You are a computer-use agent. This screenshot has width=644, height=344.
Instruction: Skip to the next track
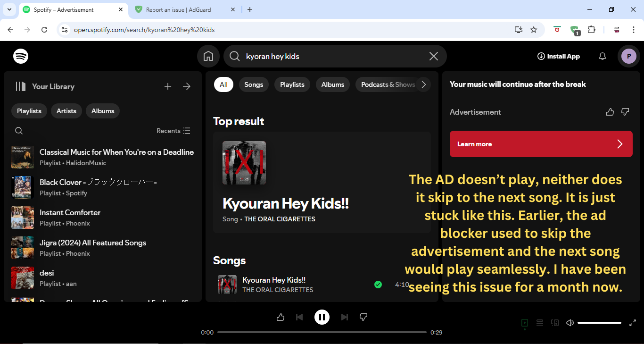[345, 317]
